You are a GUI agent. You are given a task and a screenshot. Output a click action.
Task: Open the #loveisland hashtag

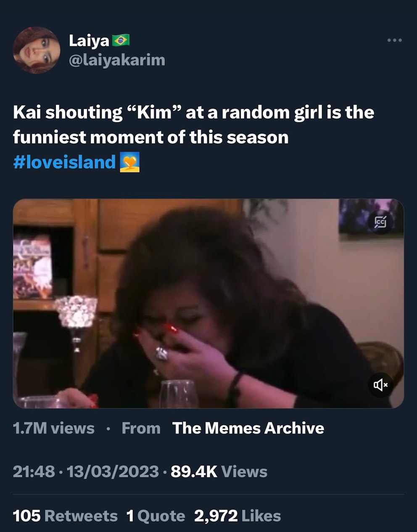point(64,162)
